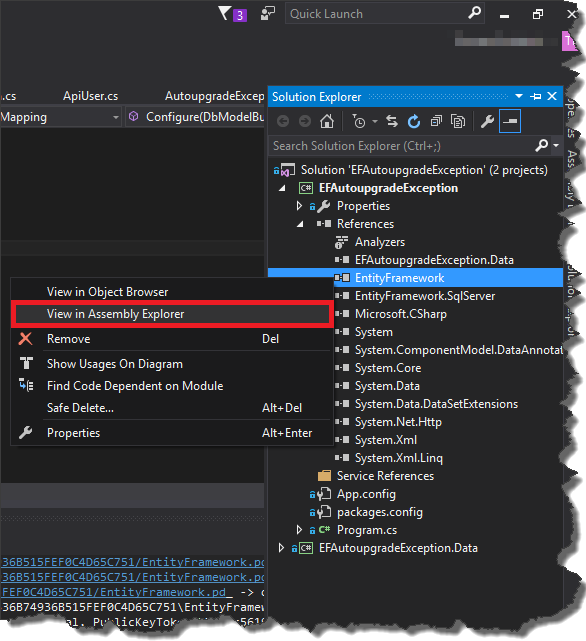Image resolution: width=586 pixels, height=641 pixels.
Task: Choose Properties in the context menu
Action: tap(172, 433)
